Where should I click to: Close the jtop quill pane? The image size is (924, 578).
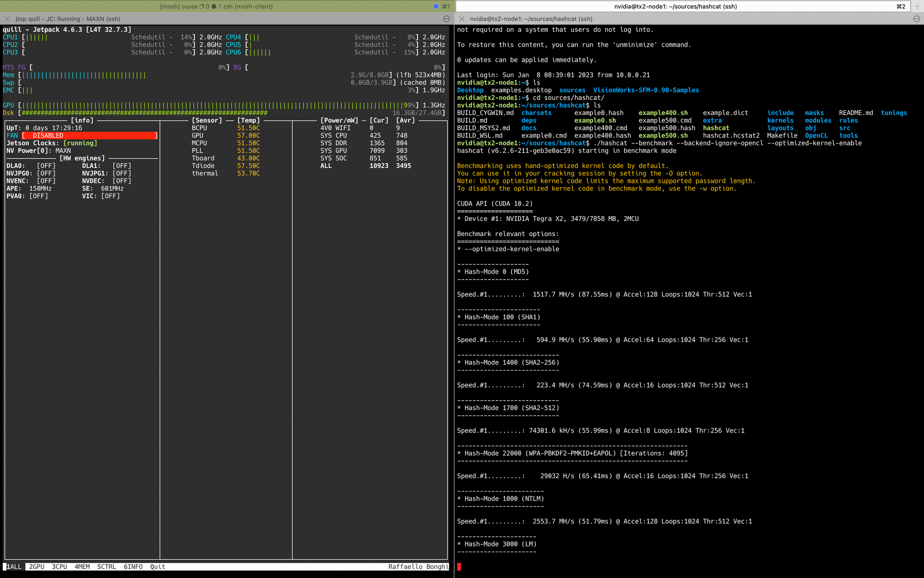click(7, 19)
